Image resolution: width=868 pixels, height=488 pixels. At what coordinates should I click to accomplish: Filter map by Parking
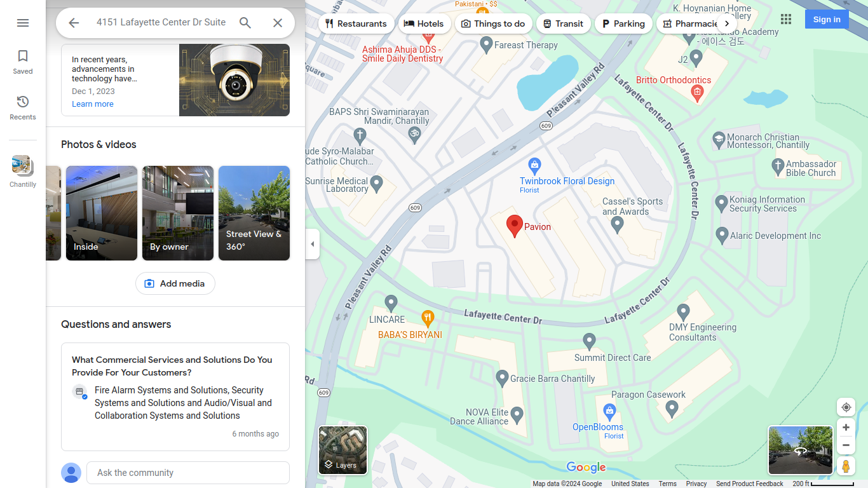(623, 24)
